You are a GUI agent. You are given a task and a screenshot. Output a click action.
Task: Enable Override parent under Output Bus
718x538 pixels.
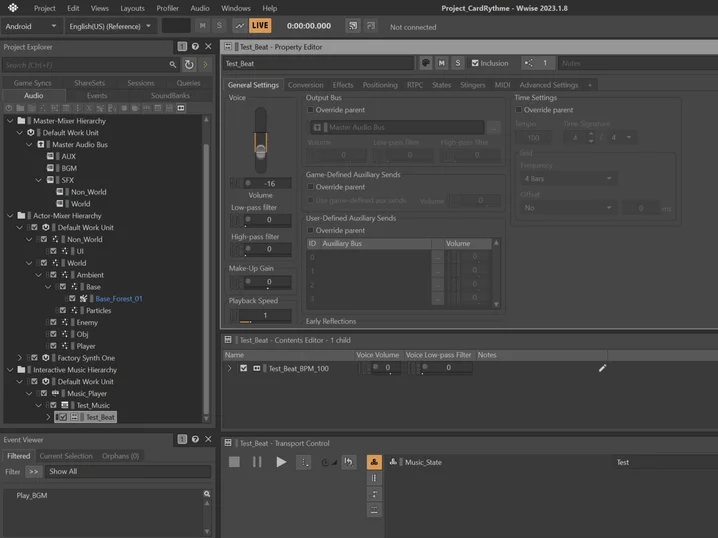[x=311, y=110]
